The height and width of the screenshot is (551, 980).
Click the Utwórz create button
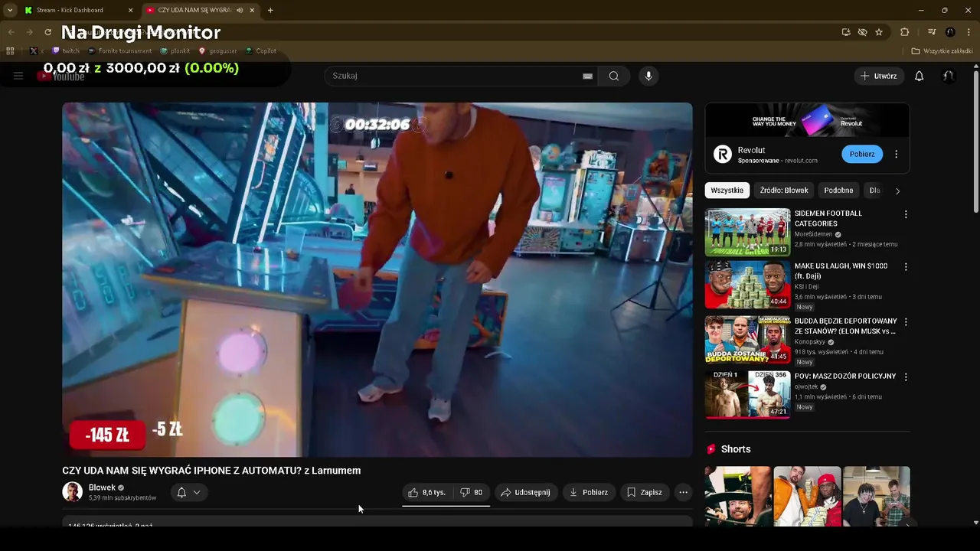878,76
